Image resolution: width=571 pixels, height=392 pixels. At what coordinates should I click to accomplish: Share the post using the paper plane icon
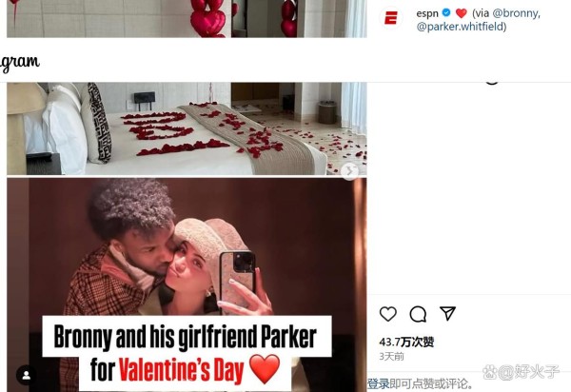point(447,313)
